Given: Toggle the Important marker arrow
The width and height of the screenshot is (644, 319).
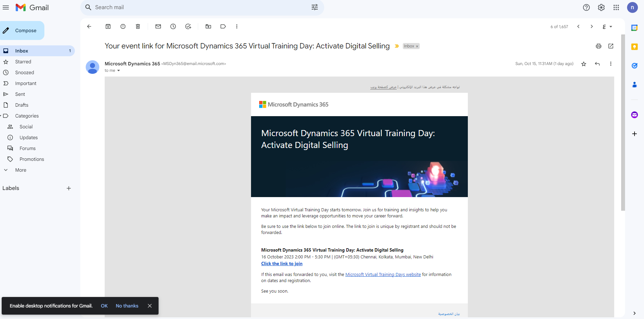Looking at the screenshot, I should pos(397,46).
